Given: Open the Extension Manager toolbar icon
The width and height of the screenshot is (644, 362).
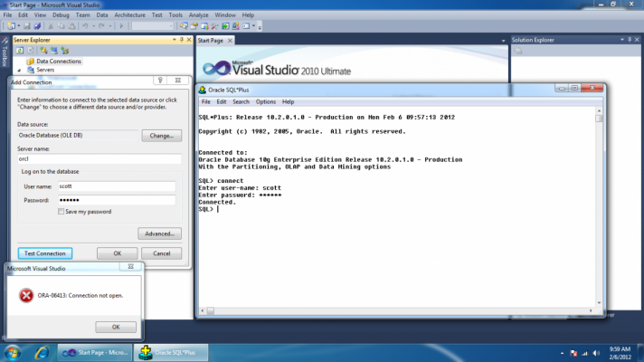Looking at the screenshot, I should coord(235,26).
